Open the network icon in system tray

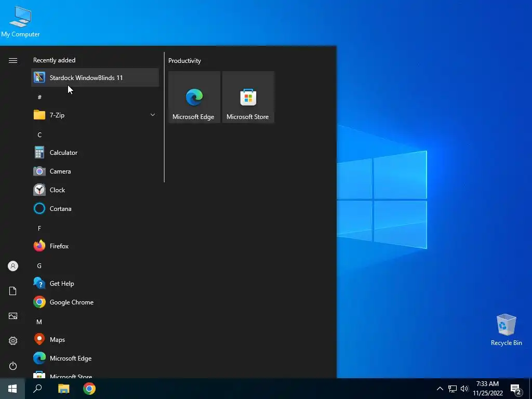pyautogui.click(x=453, y=389)
